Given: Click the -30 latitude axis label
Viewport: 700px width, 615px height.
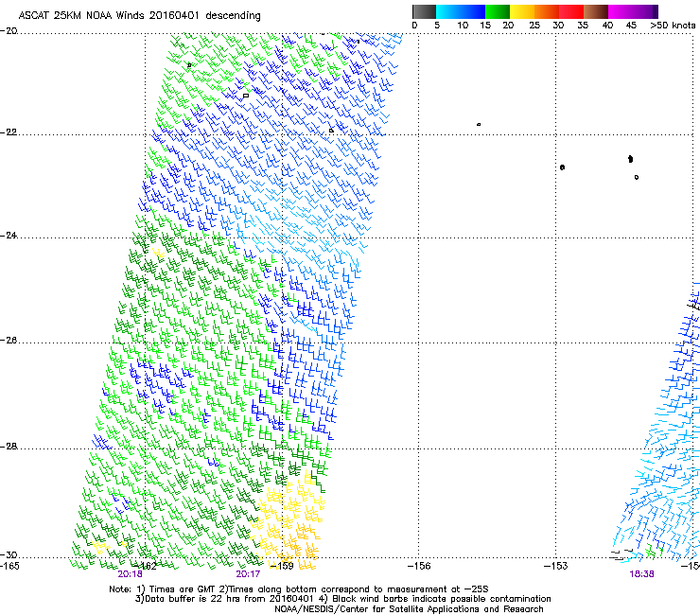Looking at the screenshot, I should click(x=9, y=554).
